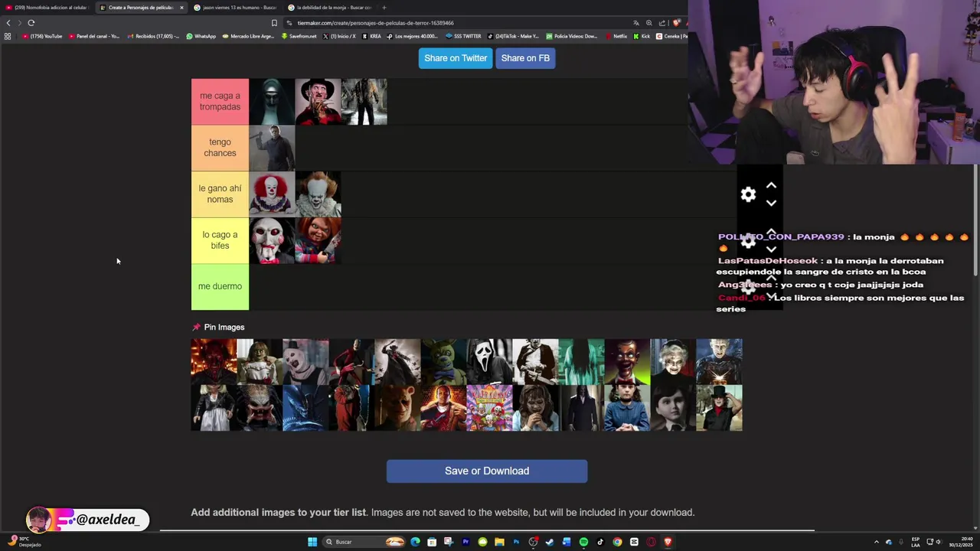Open the bookmarks apps grid icon
This screenshot has width=980, height=551.
[8, 36]
